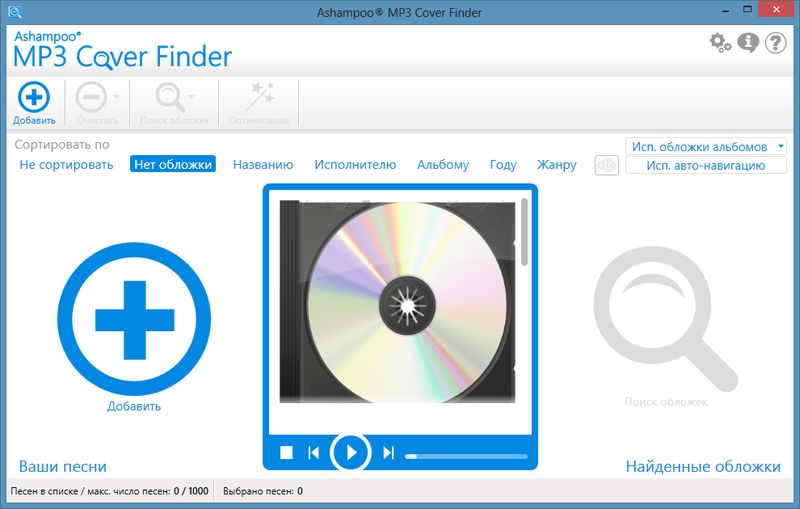This screenshot has height=509, width=800.
Task: Select the Не сортировать sort option
Action: coord(67,165)
